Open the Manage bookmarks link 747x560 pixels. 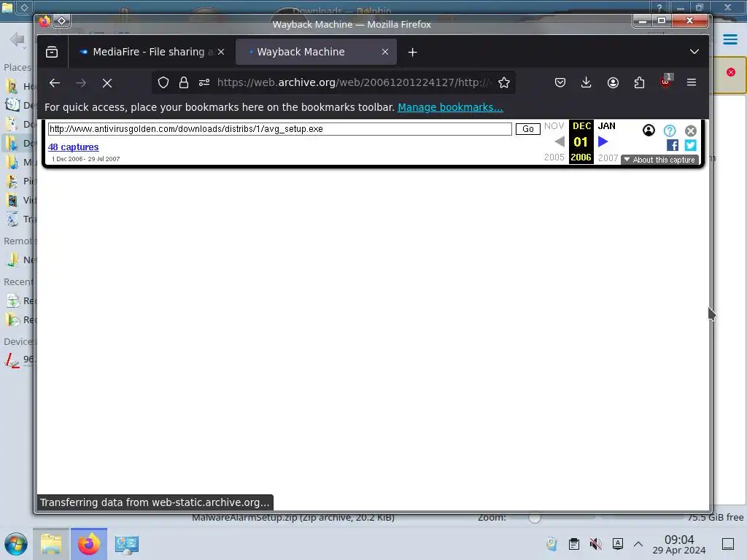pyautogui.click(x=450, y=108)
